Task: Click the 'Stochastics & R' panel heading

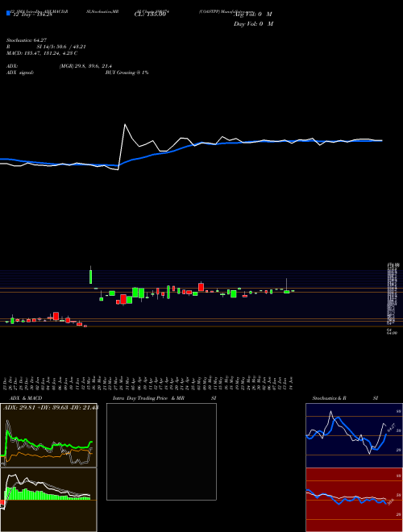Action: pos(329,398)
